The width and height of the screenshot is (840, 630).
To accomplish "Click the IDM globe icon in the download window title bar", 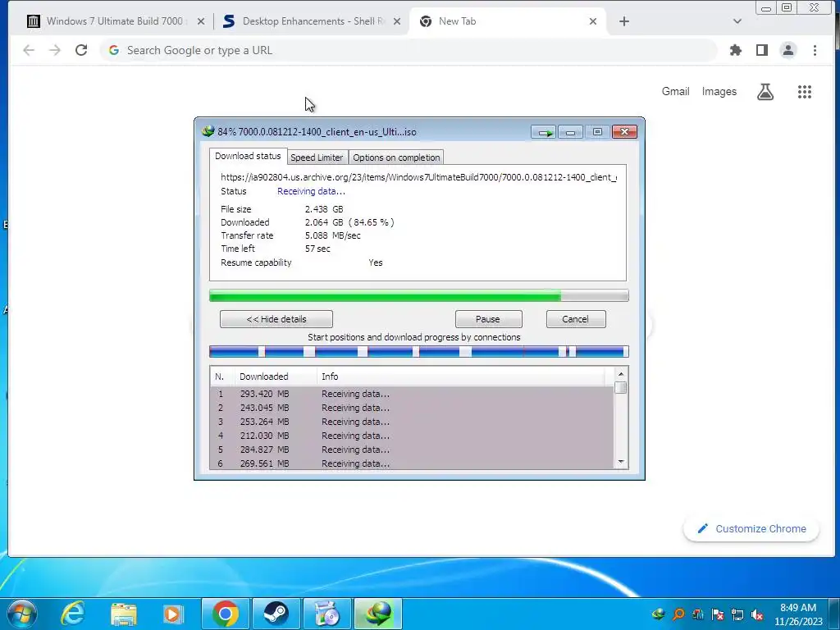I will click(208, 131).
